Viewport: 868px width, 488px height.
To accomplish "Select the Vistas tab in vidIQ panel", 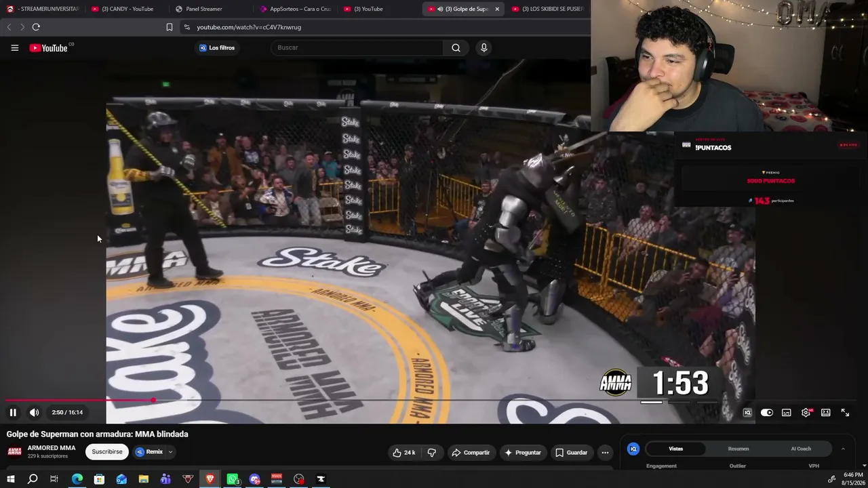I will tap(676, 449).
